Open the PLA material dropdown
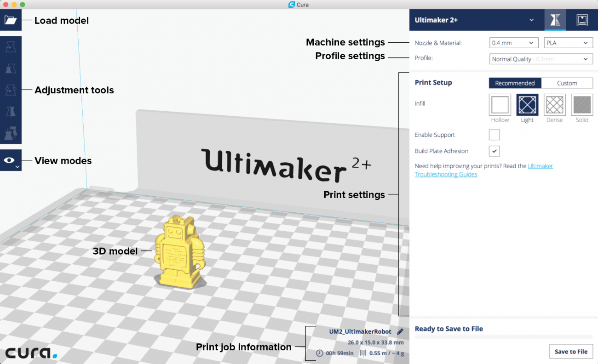The width and height of the screenshot is (598, 364). tap(568, 43)
